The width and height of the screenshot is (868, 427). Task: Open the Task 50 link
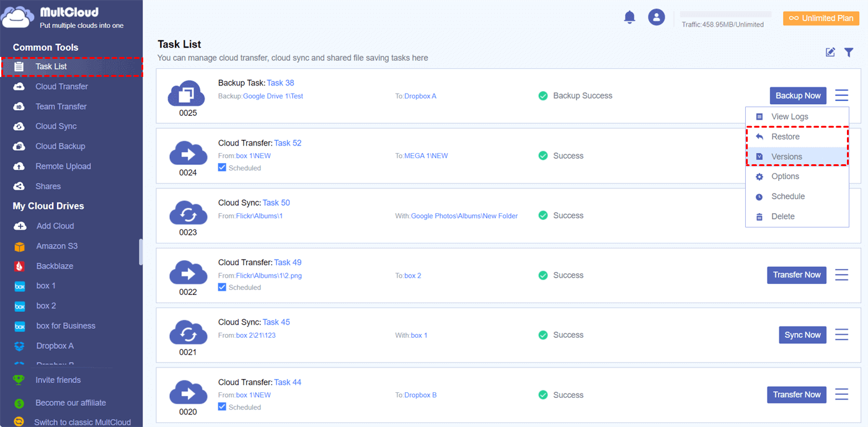click(276, 203)
